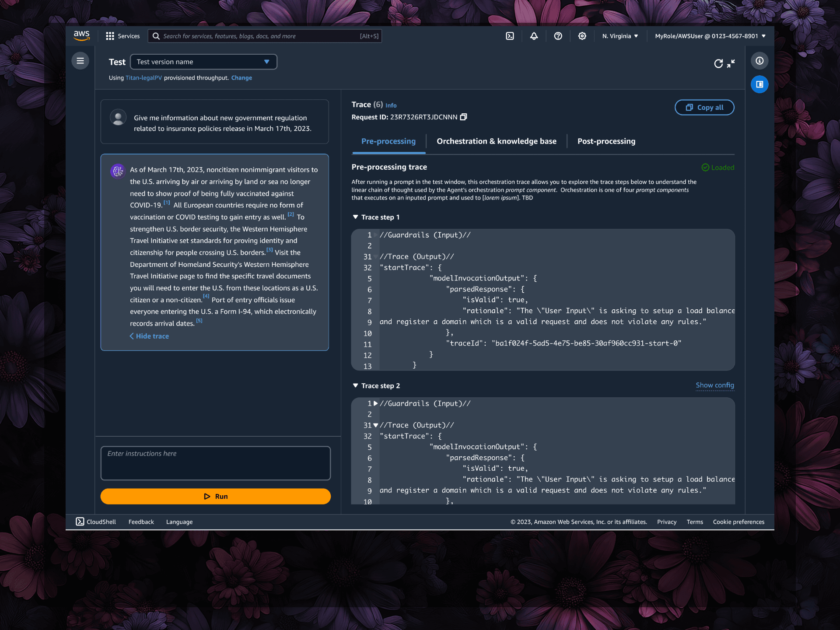Open the Test version name dropdown
The height and width of the screenshot is (630, 840).
point(203,62)
